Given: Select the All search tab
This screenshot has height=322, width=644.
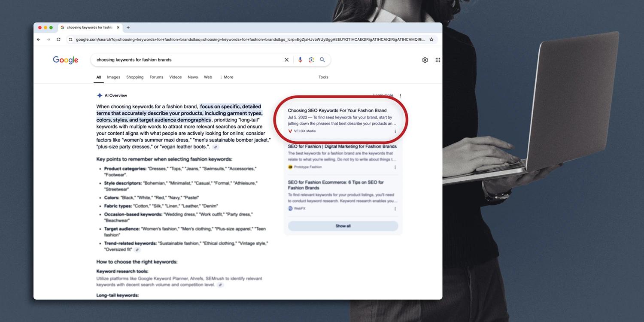Looking at the screenshot, I should pyautogui.click(x=99, y=77).
